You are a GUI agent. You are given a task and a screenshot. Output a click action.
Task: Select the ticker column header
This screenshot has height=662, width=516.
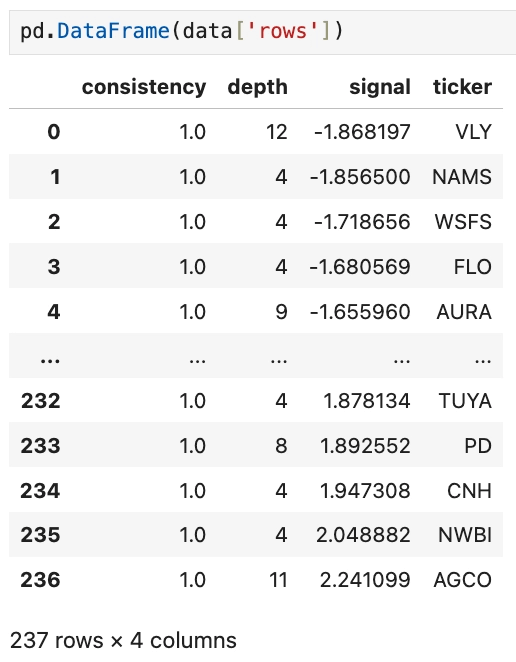tap(462, 87)
